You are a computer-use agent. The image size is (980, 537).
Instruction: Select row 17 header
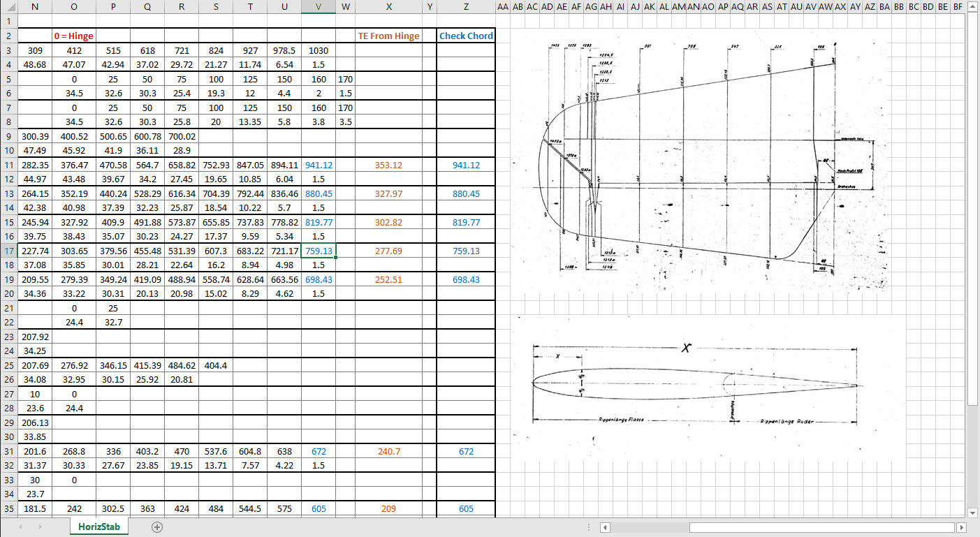[8, 251]
